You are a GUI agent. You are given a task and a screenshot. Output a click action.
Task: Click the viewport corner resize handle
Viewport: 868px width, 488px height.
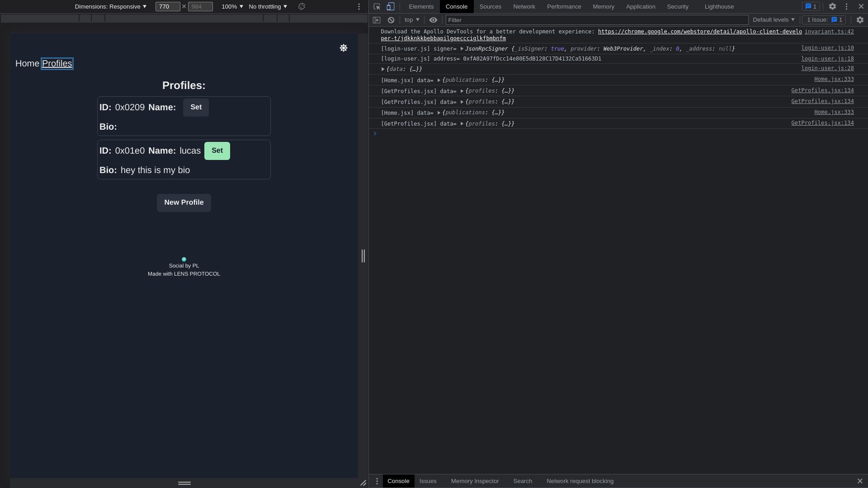pyautogui.click(x=363, y=483)
